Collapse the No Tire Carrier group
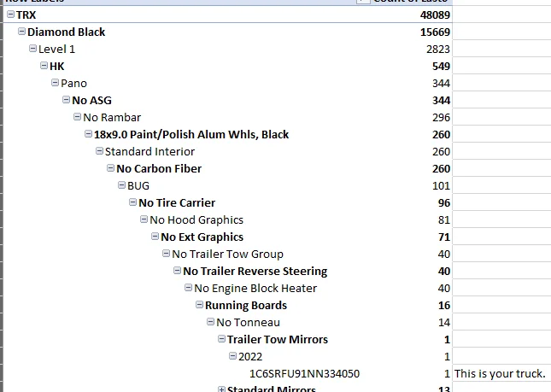The width and height of the screenshot is (551, 392). pyautogui.click(x=132, y=202)
